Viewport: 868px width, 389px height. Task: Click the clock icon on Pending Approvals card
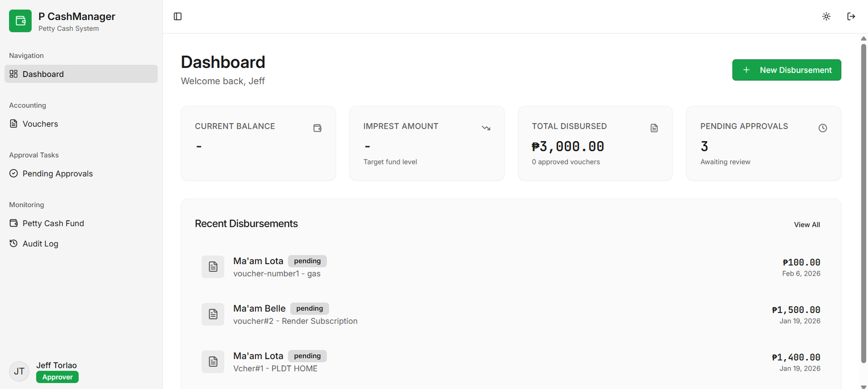[x=822, y=128]
